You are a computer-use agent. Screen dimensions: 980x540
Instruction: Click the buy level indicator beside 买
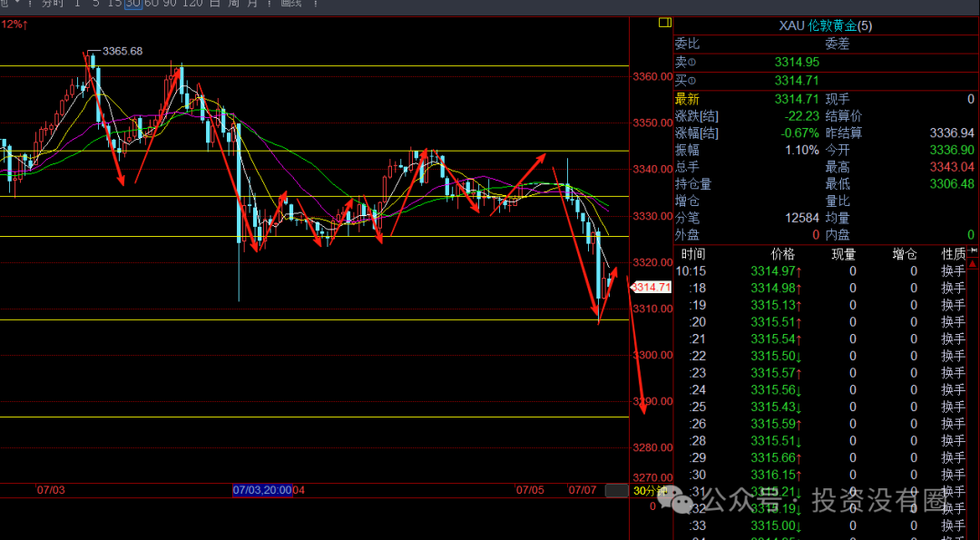coord(691,81)
